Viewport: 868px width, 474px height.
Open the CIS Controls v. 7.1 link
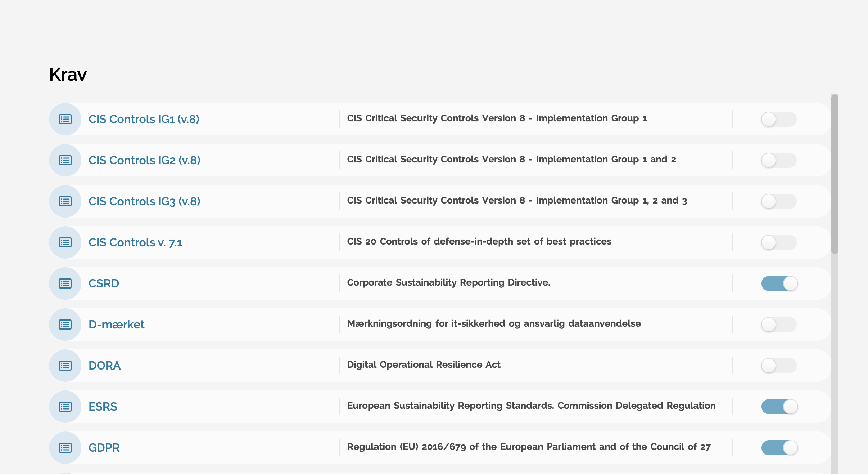(x=135, y=242)
